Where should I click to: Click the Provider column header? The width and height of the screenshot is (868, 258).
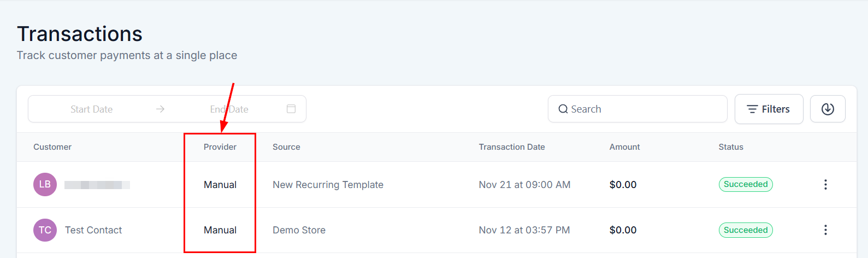220,147
